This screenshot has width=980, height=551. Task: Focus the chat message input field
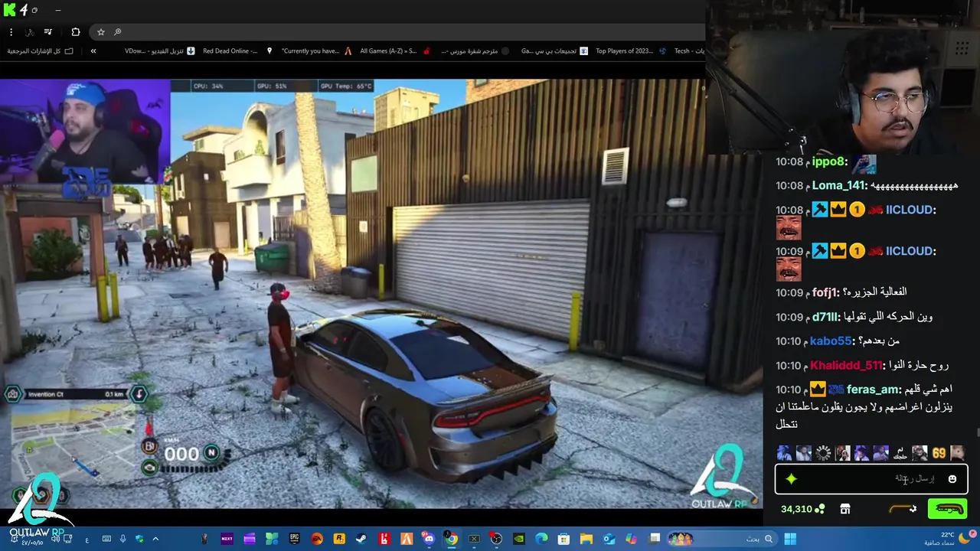coord(871,479)
